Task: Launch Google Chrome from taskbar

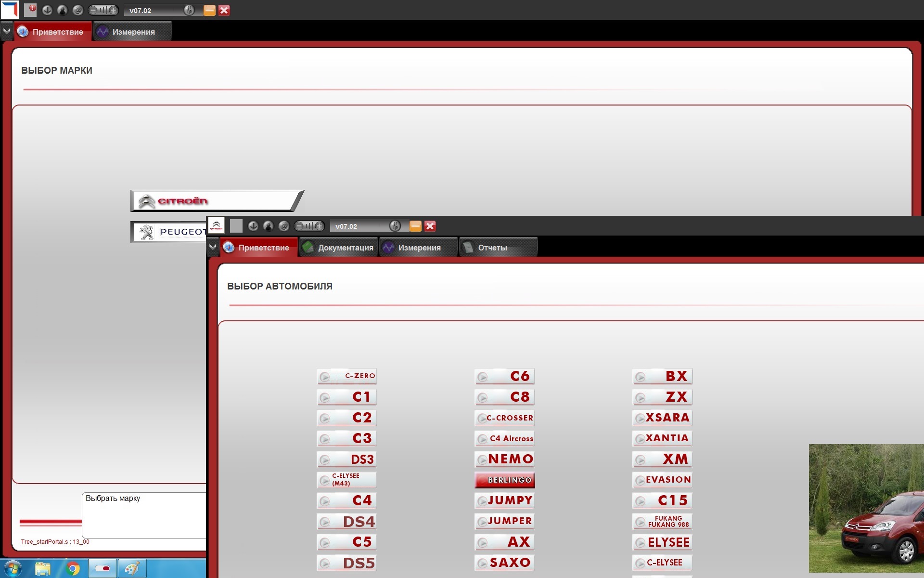Action: pyautogui.click(x=73, y=569)
